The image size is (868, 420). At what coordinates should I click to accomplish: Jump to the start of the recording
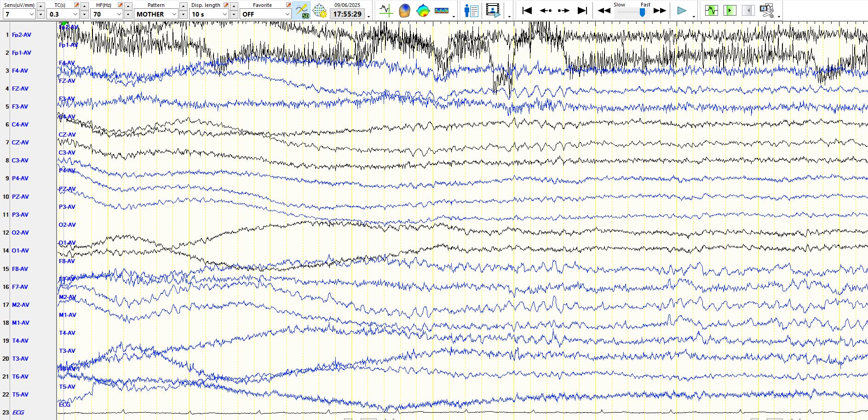tap(527, 10)
